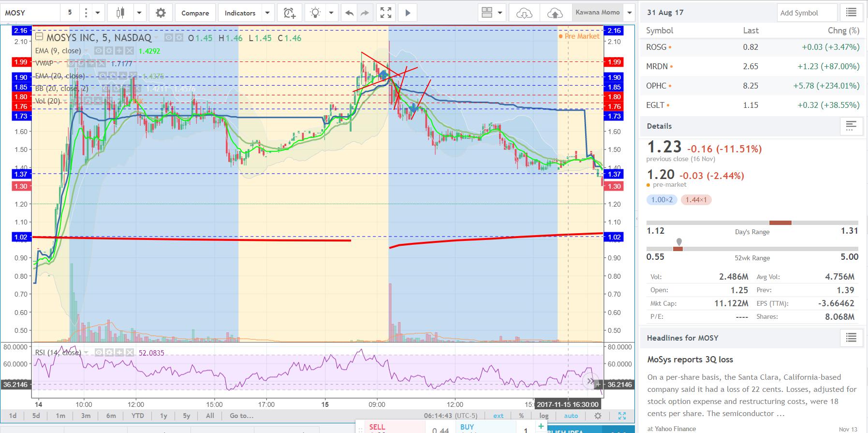Jump to the most recent bar arrow
Screen dimensions: 868x433
point(590,382)
